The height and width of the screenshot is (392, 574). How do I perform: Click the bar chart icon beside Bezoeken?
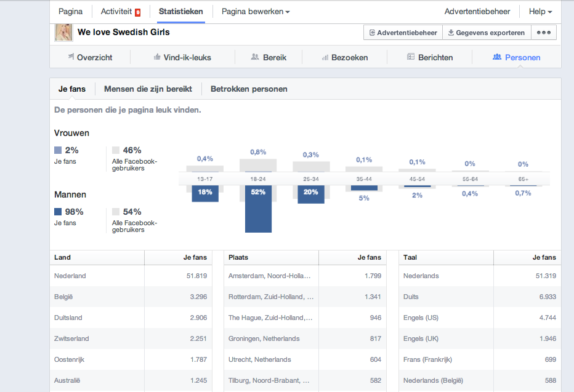tap(325, 57)
